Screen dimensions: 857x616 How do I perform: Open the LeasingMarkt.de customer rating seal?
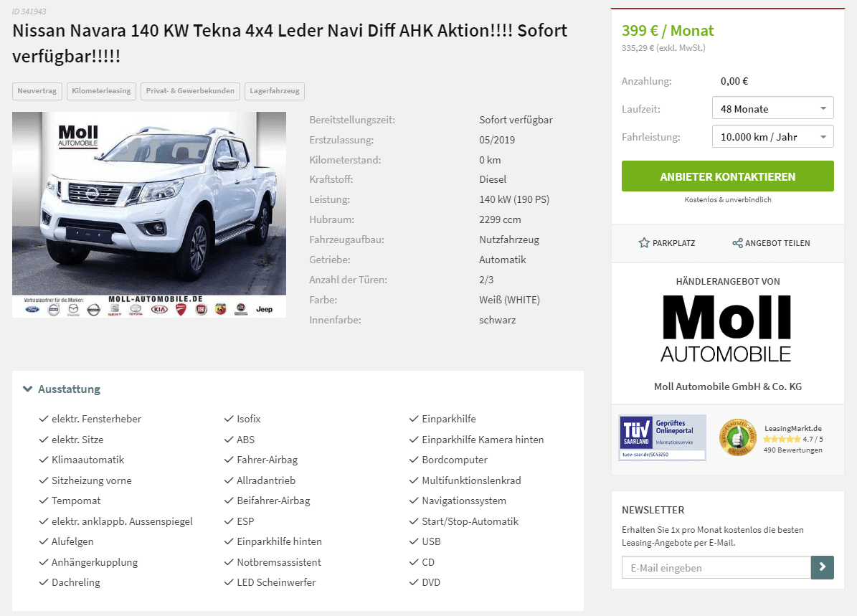coord(737,438)
